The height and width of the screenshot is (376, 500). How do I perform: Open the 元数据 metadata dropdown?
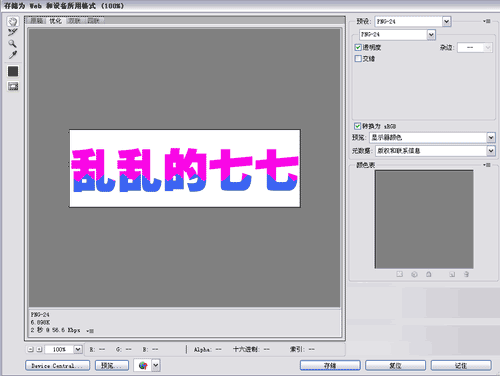pyautogui.click(x=435, y=151)
